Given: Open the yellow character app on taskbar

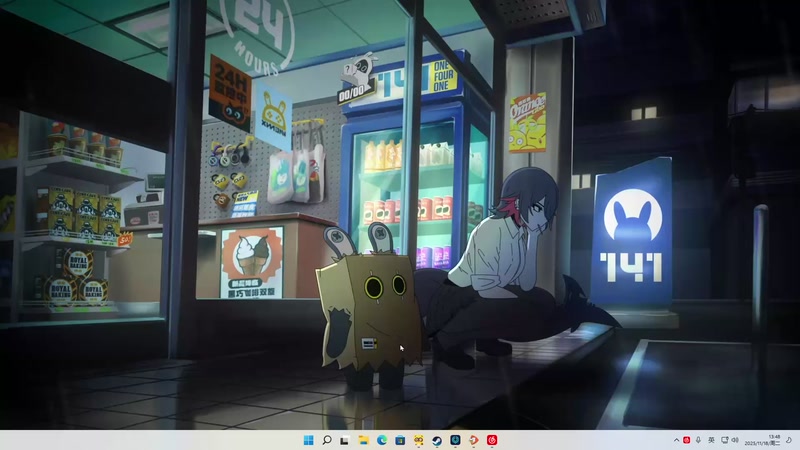Looking at the screenshot, I should pyautogui.click(x=418, y=440).
